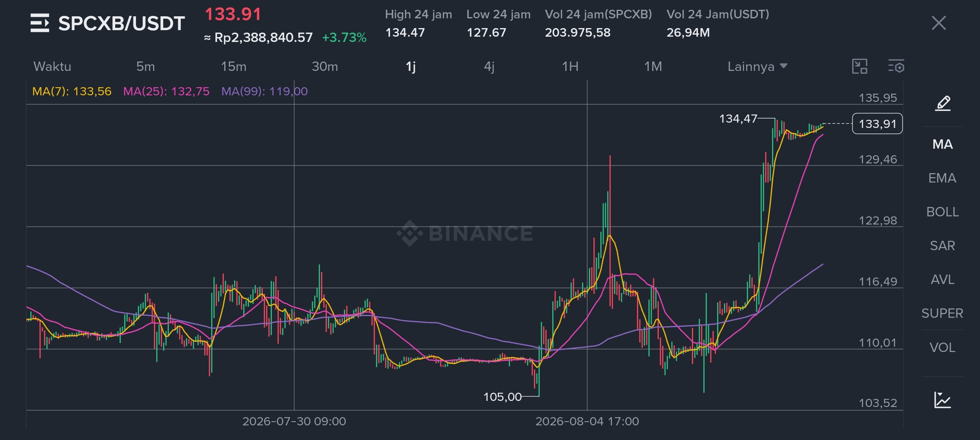The width and height of the screenshot is (980, 440).
Task: Select the drawing pencil tool
Action: [943, 103]
